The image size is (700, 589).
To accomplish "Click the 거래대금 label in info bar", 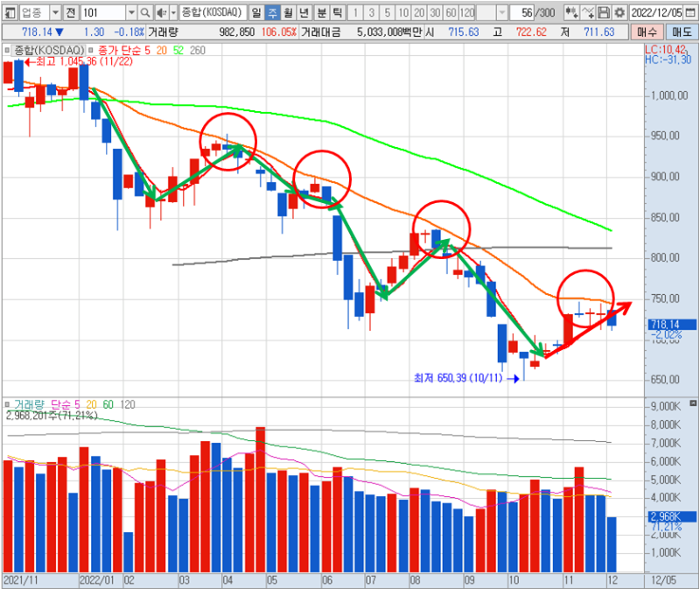I will pyautogui.click(x=320, y=32).
